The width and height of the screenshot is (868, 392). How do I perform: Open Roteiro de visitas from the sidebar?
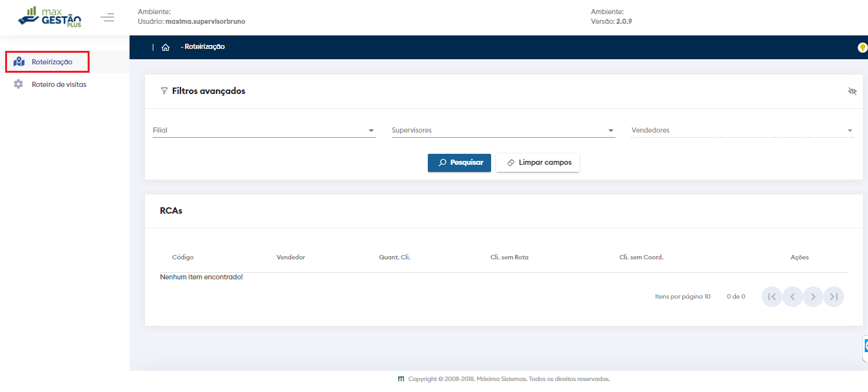59,84
